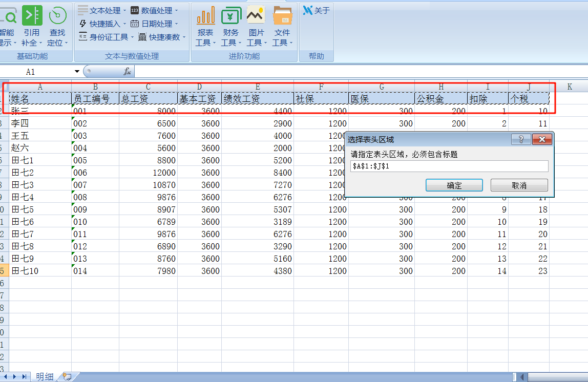588x382 pixels.
Task: Expand the 快捷插入 dropdown arrow
Action: 124,24
